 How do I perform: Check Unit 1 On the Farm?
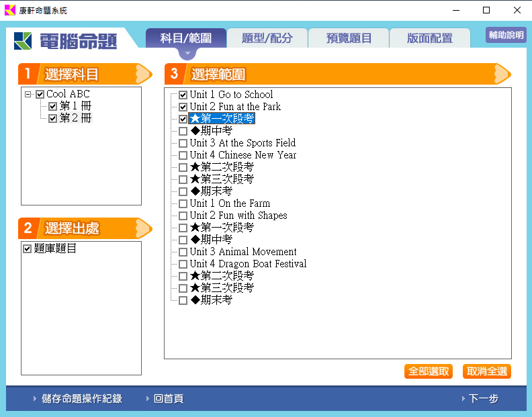pyautogui.click(x=183, y=204)
